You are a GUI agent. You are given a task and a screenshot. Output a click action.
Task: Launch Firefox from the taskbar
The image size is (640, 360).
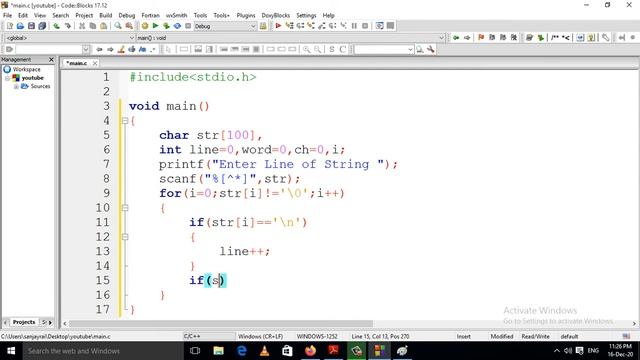(x=311, y=351)
